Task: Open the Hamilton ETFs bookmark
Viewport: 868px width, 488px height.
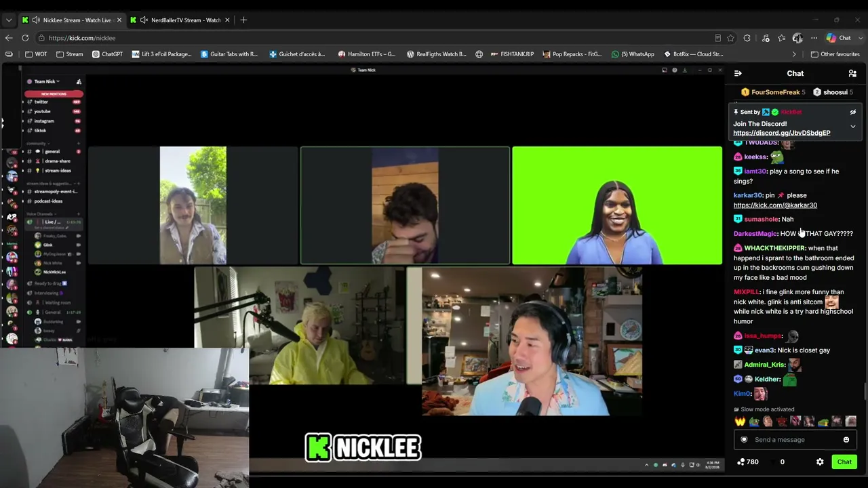Action: pyautogui.click(x=367, y=54)
